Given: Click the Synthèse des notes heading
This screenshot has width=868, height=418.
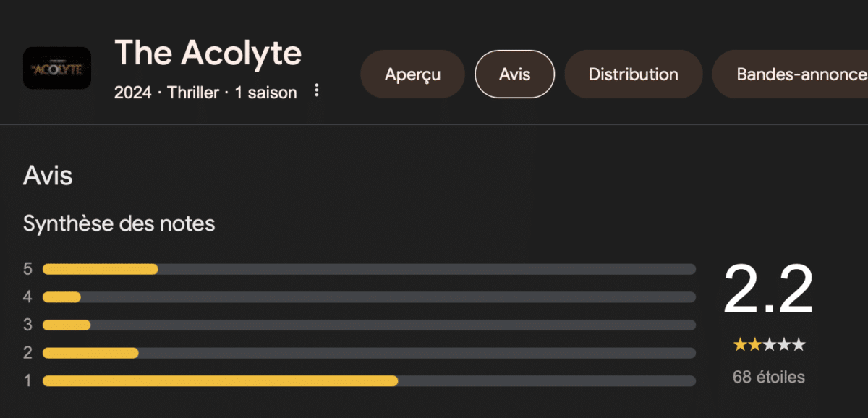Looking at the screenshot, I should pyautogui.click(x=119, y=223).
